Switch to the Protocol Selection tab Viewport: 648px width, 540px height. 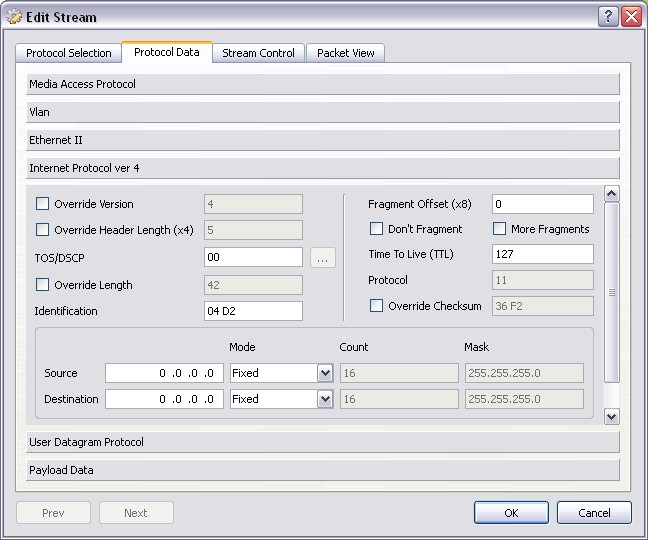tap(69, 53)
